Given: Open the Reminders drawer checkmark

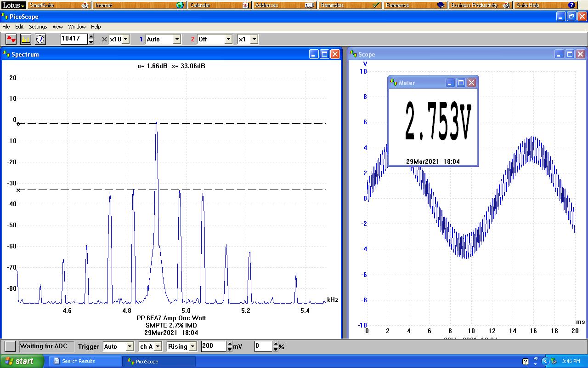Looking at the screenshot, I should click(376, 5).
